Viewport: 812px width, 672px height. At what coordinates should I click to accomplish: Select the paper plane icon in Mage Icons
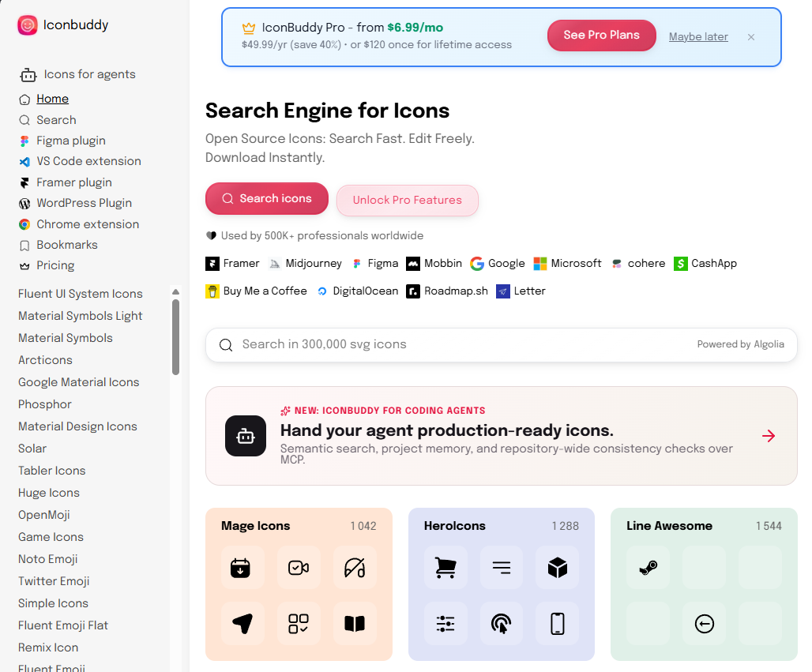[242, 623]
